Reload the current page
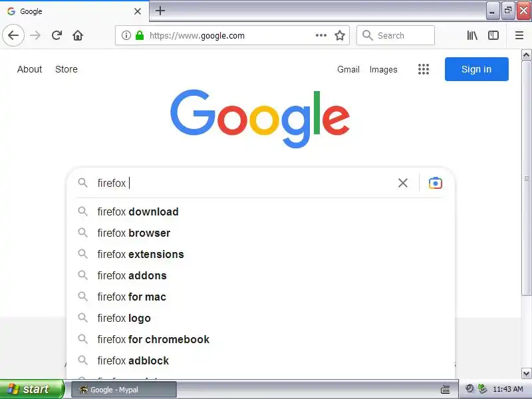 pos(57,36)
